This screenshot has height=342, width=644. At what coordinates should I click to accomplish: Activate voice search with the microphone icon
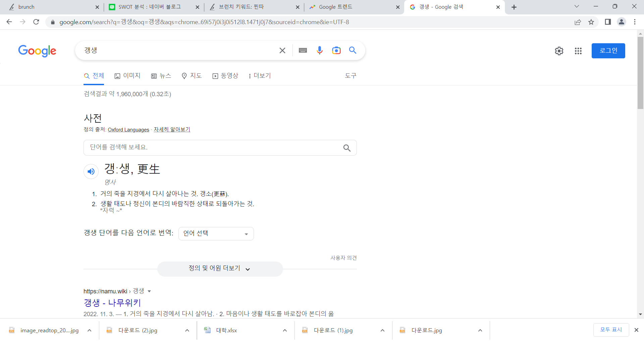pos(319,50)
